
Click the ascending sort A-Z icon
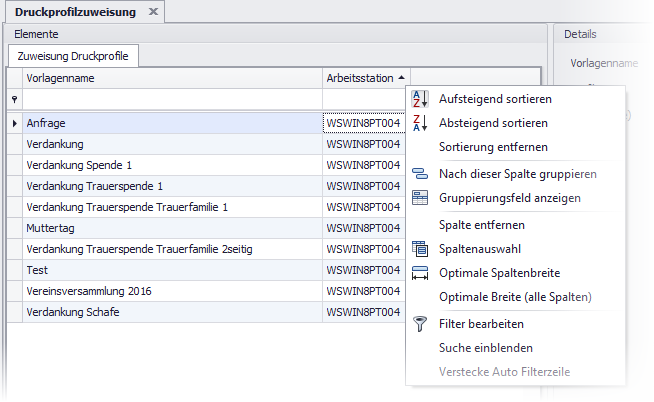tap(421, 99)
